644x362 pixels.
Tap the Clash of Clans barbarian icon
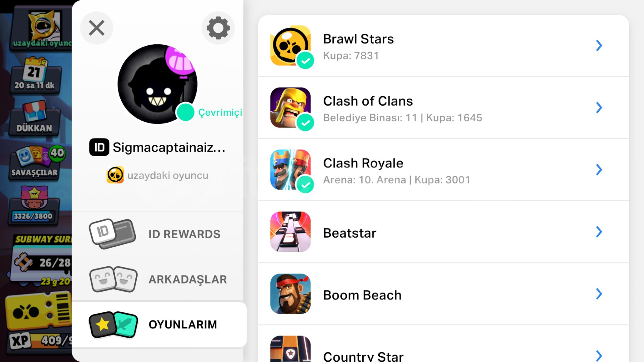[290, 108]
